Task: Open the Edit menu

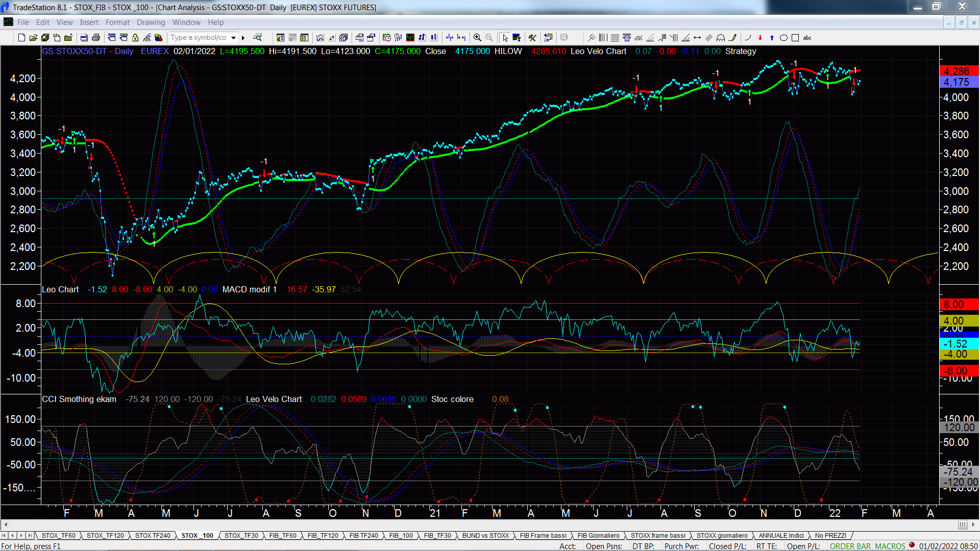Action: pyautogui.click(x=43, y=22)
